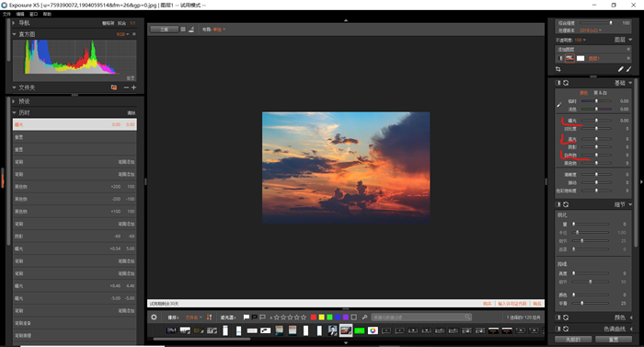The height and width of the screenshot is (347, 644).
Task: Click the white balance eyedropper icon
Action: 559,105
